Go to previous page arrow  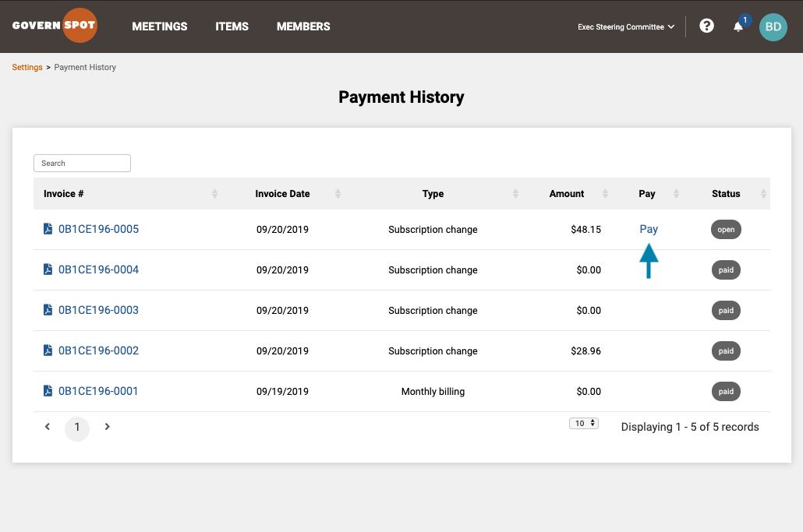click(x=47, y=426)
